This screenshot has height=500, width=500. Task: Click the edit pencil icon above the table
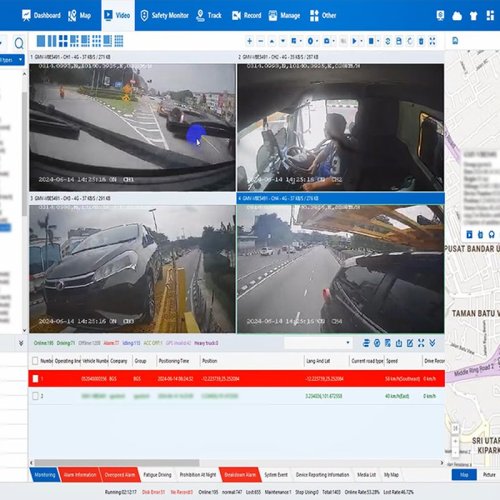(x=410, y=343)
